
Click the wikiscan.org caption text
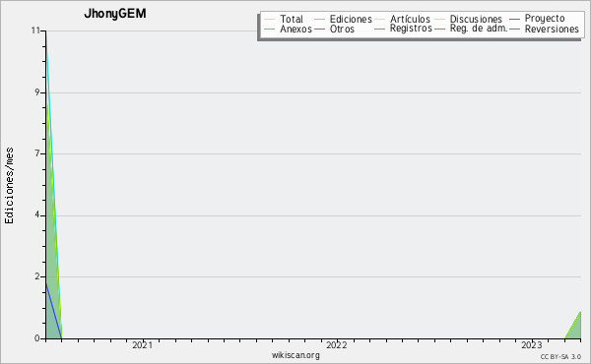tap(295, 355)
